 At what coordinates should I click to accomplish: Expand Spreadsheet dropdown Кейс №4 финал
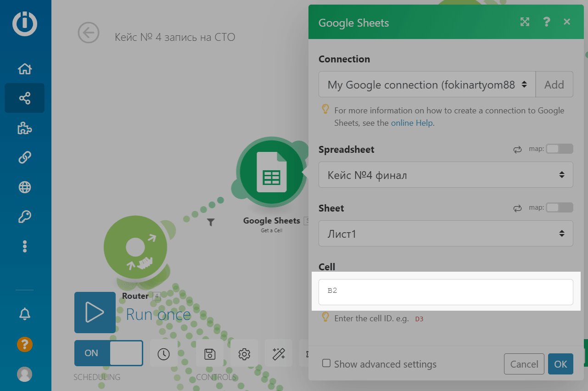(445, 175)
